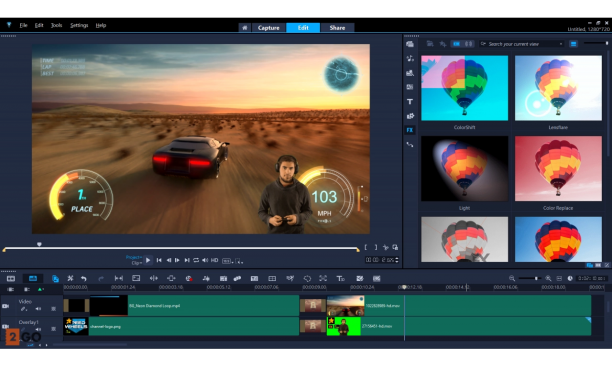Select the Edit workspace tab
612x367 pixels.
click(303, 28)
